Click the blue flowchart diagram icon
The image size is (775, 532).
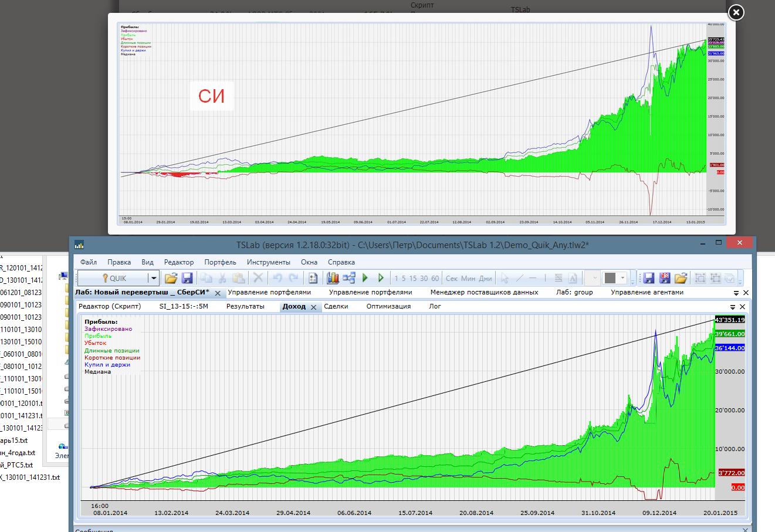pyautogui.click(x=349, y=278)
